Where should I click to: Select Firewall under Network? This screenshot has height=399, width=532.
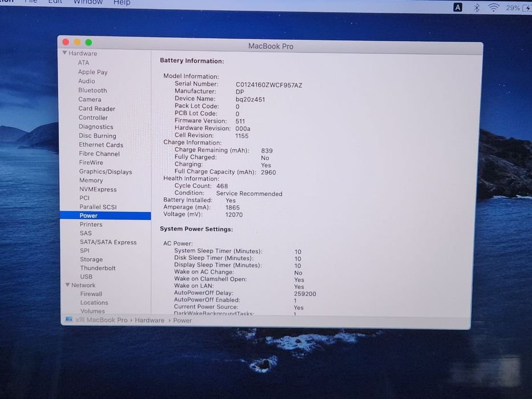pyautogui.click(x=91, y=294)
